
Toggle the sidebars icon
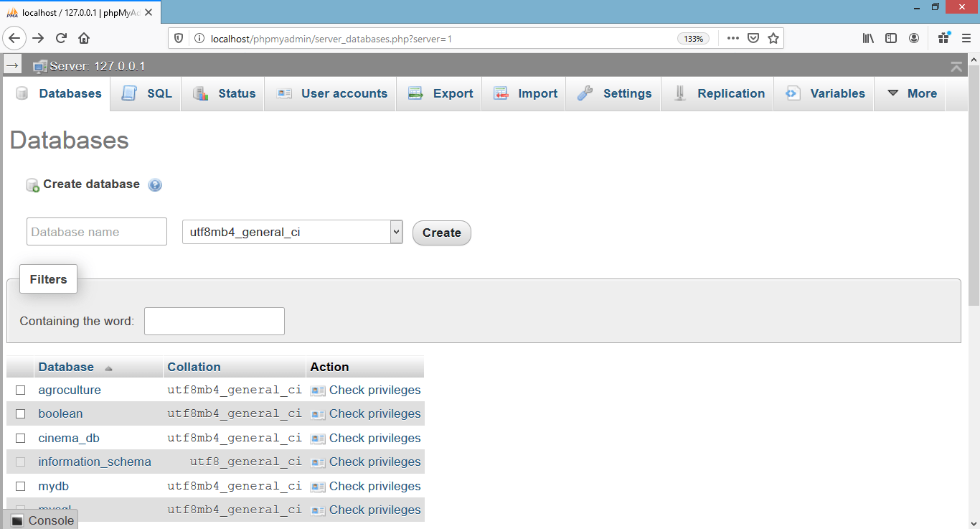[891, 38]
